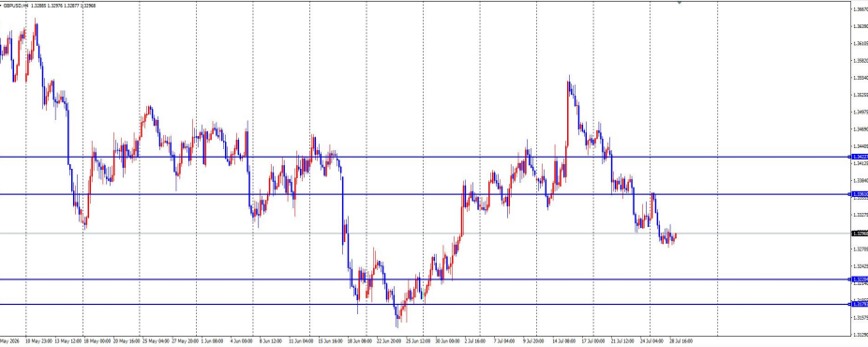
Task: Click the blue 1.3179 price tag on axis
Action: tap(860, 305)
